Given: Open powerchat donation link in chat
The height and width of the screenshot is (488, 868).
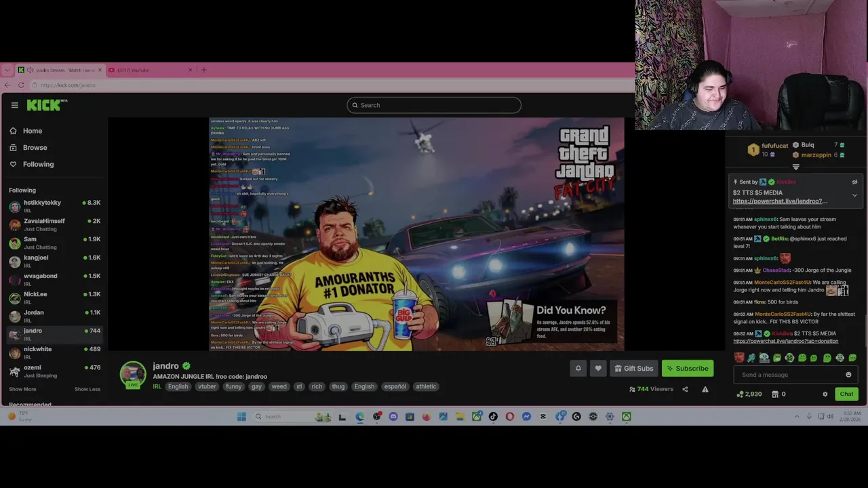Looking at the screenshot, I should pos(785,341).
